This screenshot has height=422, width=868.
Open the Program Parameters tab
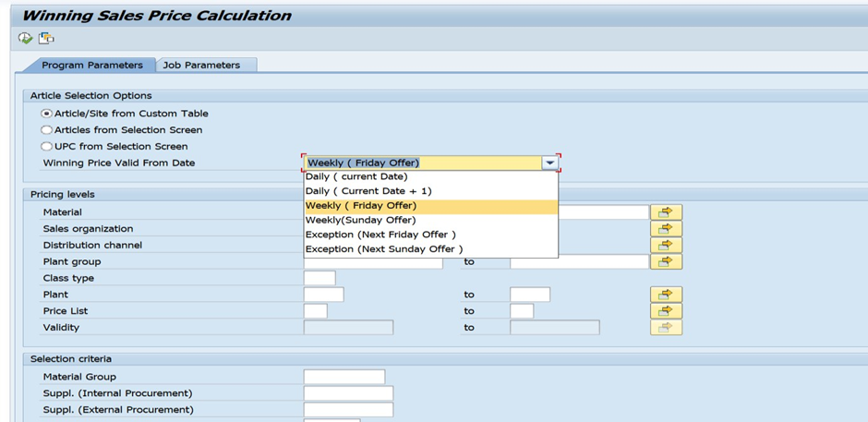point(91,66)
